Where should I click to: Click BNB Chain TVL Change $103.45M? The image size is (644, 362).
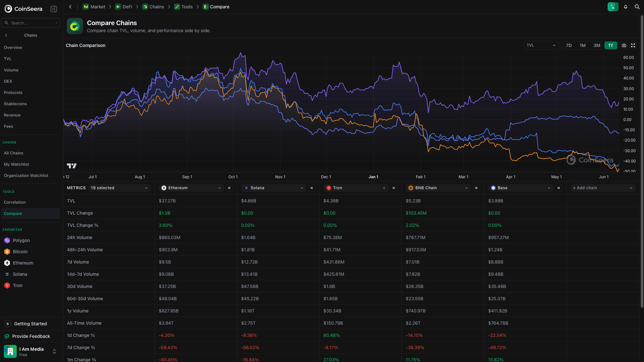pyautogui.click(x=416, y=213)
